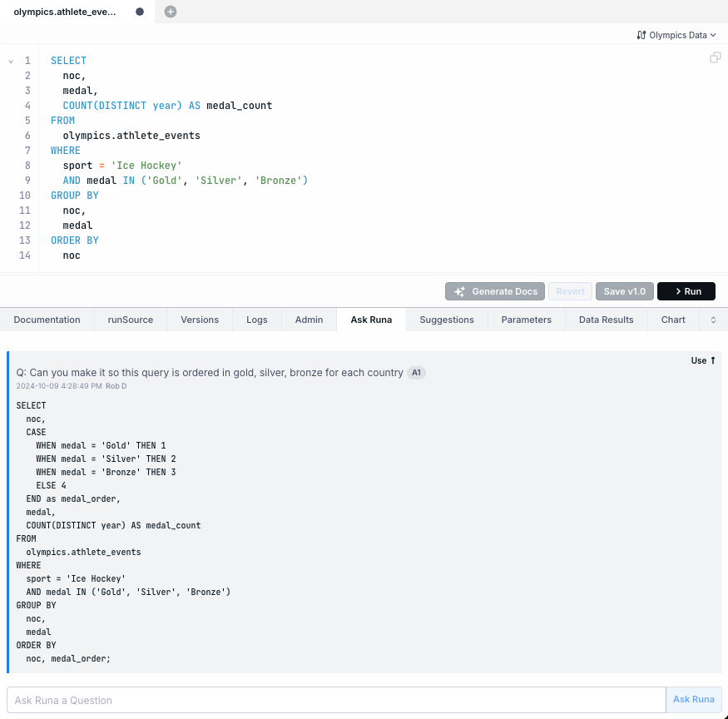Screen dimensions: 728x719
Task: Click the add new tab plus icon
Action: 171,12
